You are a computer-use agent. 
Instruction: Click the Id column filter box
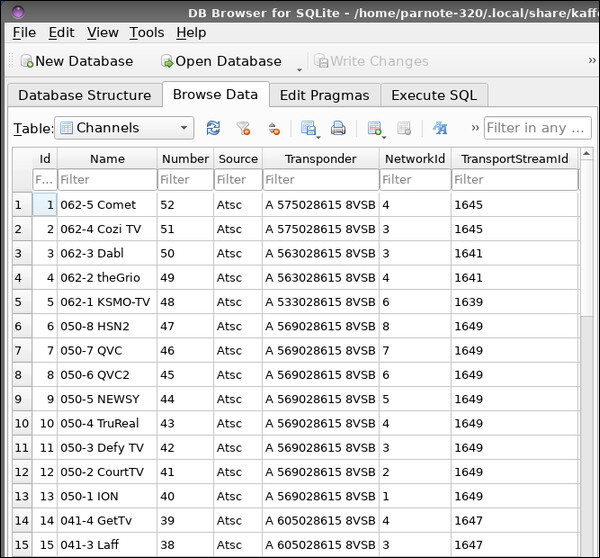[45, 179]
